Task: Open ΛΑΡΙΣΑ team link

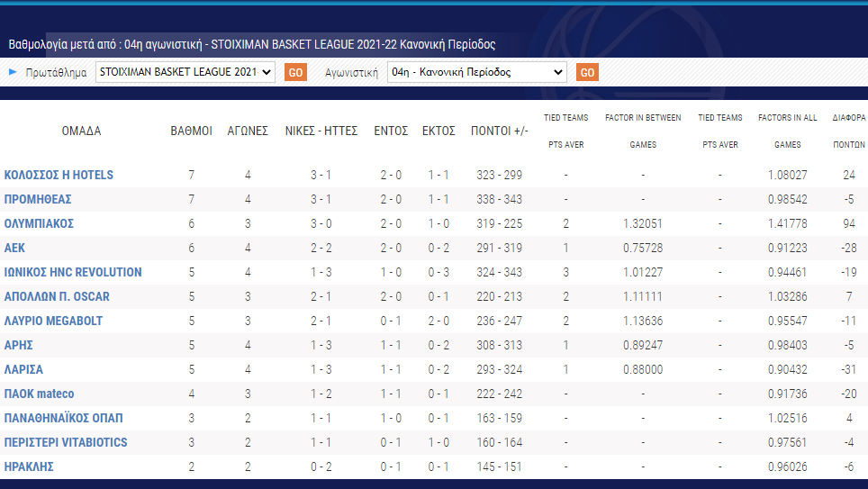Action: [x=23, y=370]
